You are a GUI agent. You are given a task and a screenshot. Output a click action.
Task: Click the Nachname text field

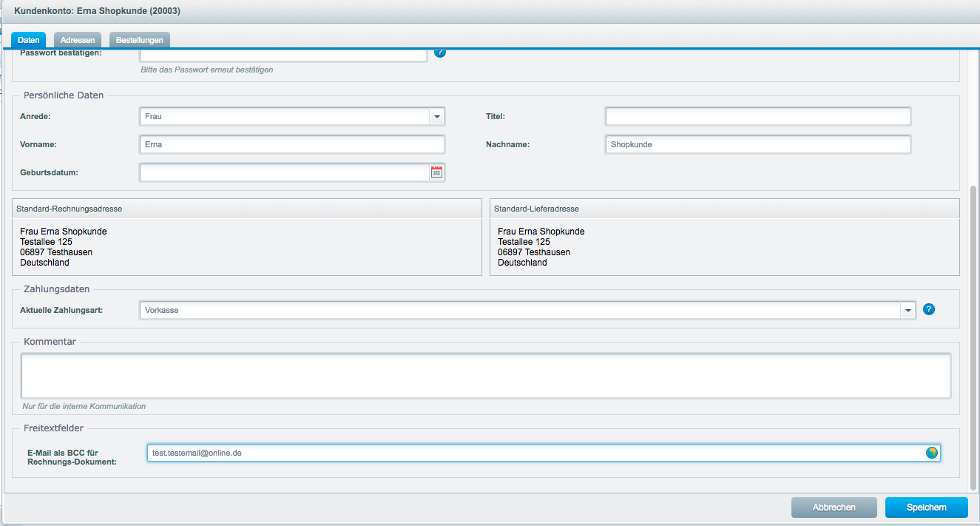pyautogui.click(x=757, y=145)
